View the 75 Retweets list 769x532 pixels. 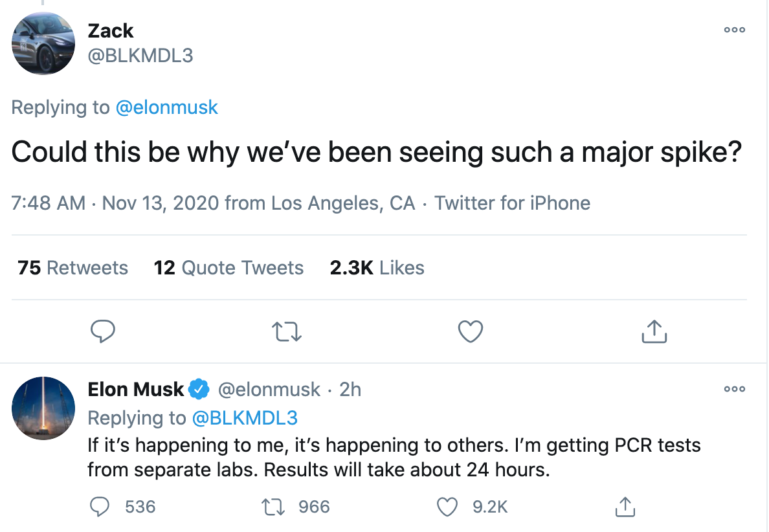(x=72, y=268)
